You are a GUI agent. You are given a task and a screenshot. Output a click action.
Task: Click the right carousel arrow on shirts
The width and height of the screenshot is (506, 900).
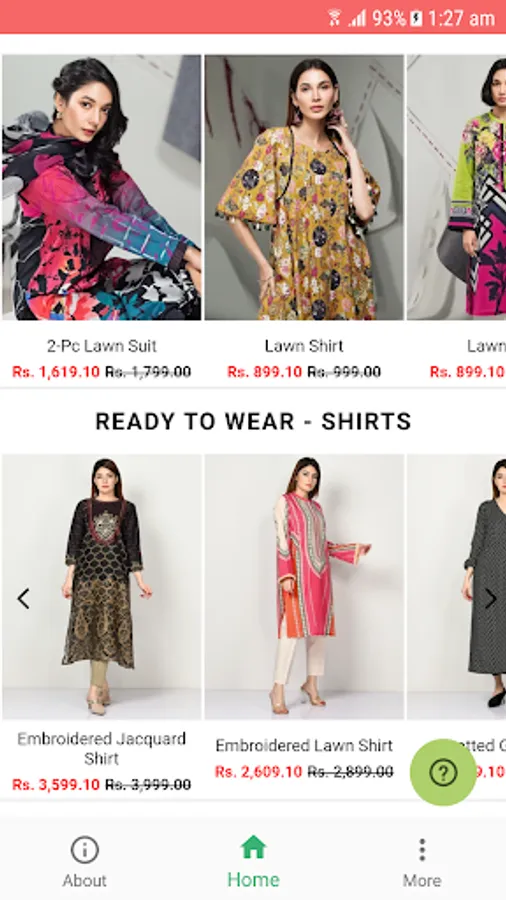pyautogui.click(x=491, y=599)
